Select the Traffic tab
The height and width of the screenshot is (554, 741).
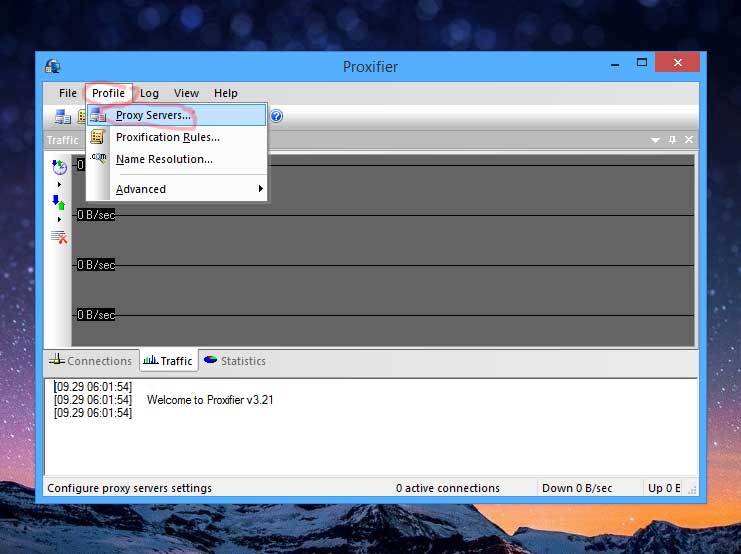click(168, 361)
